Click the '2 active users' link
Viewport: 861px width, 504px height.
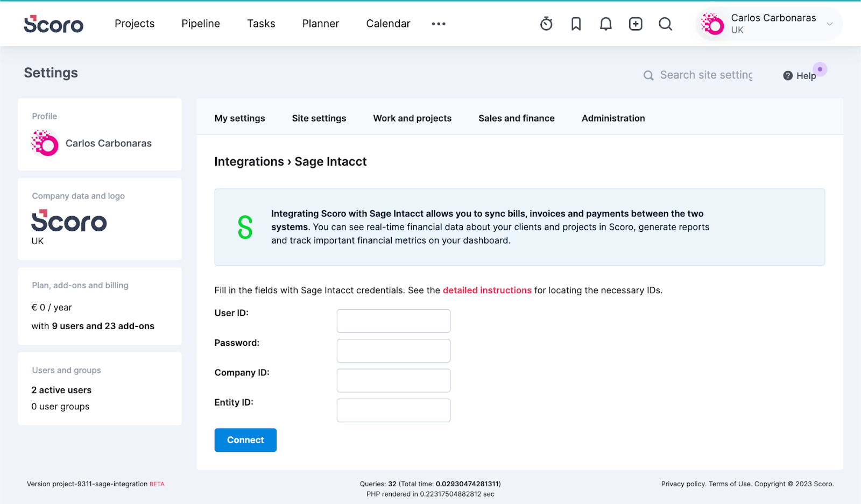coord(61,390)
